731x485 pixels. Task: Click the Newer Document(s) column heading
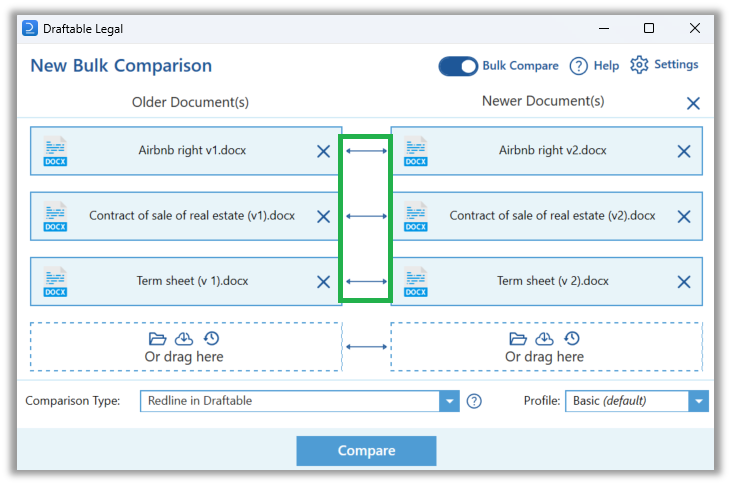pos(543,101)
